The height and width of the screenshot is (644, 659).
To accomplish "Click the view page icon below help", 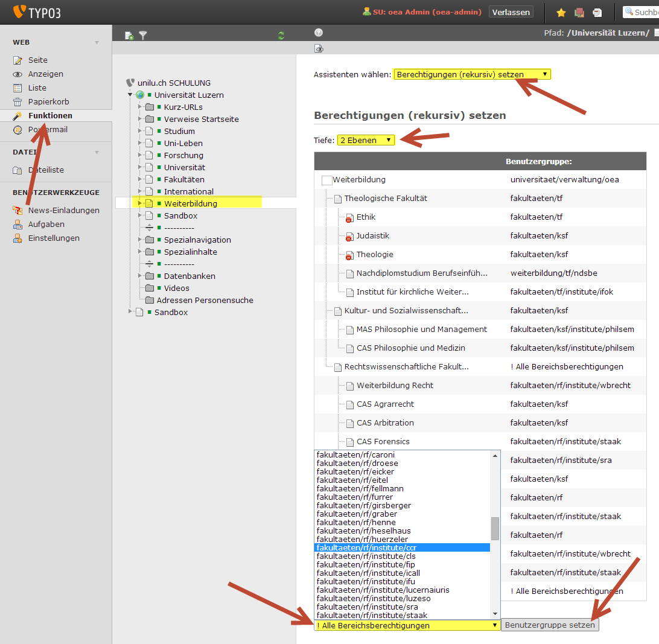I will click(x=319, y=49).
